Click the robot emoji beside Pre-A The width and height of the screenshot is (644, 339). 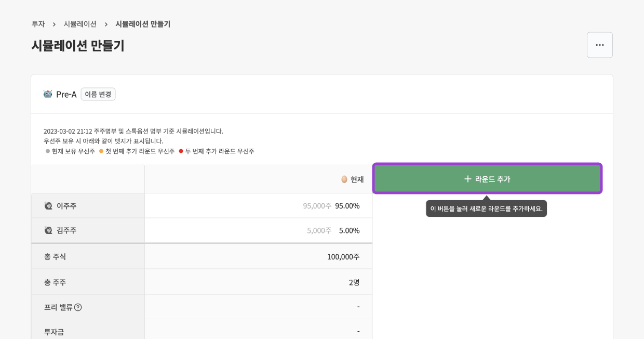tap(47, 94)
